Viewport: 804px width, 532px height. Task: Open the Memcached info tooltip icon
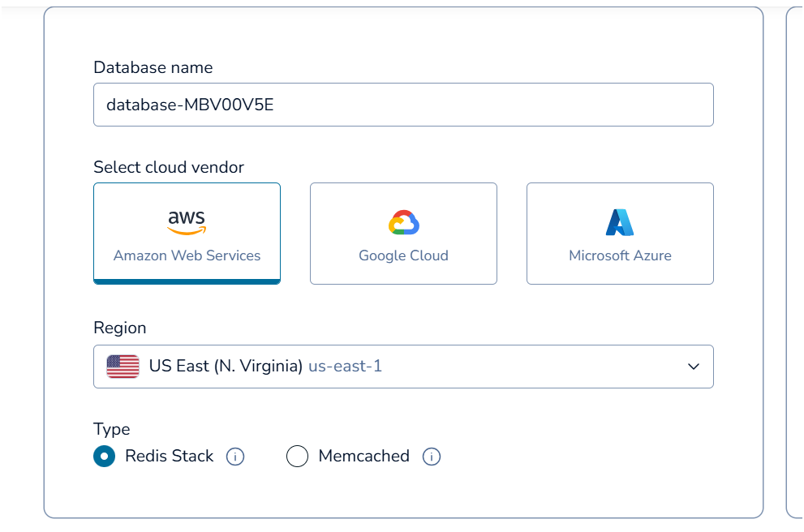(432, 457)
